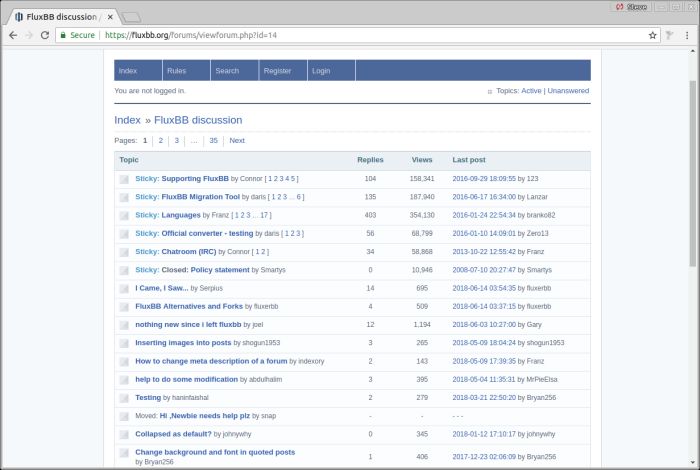Open the Supporting FluxBB sticky topic
Viewport: 700px width, 470px height.
pyautogui.click(x=195, y=179)
